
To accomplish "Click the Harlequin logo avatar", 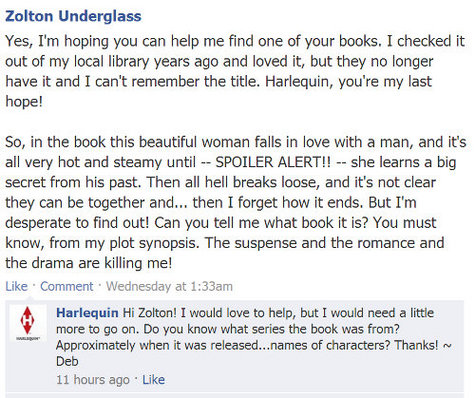I will tap(27, 323).
